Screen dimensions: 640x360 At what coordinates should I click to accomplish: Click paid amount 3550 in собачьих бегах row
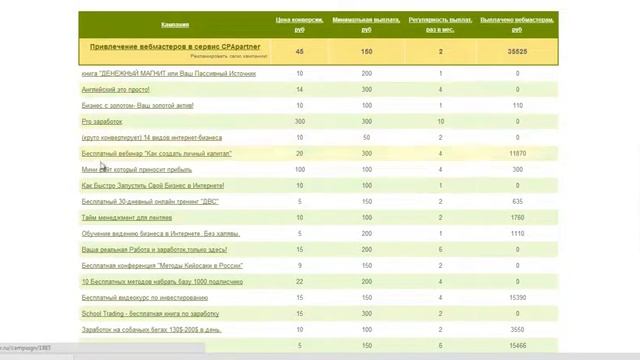(518, 330)
